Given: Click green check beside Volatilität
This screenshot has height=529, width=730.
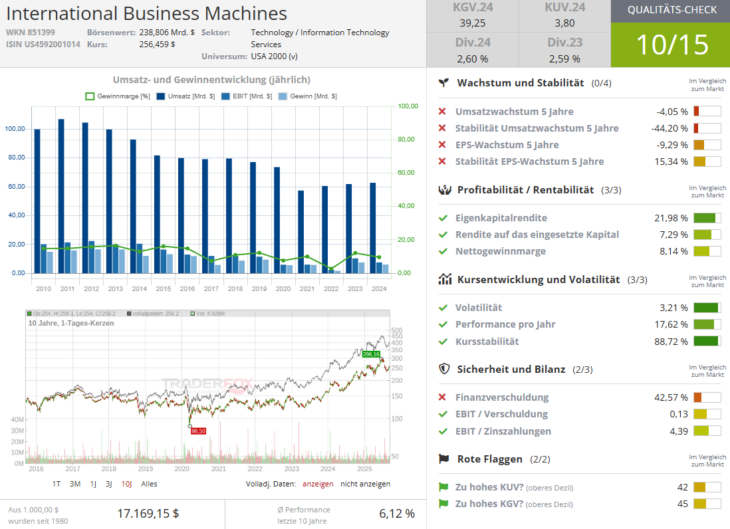Looking at the screenshot, I should coord(443,308).
